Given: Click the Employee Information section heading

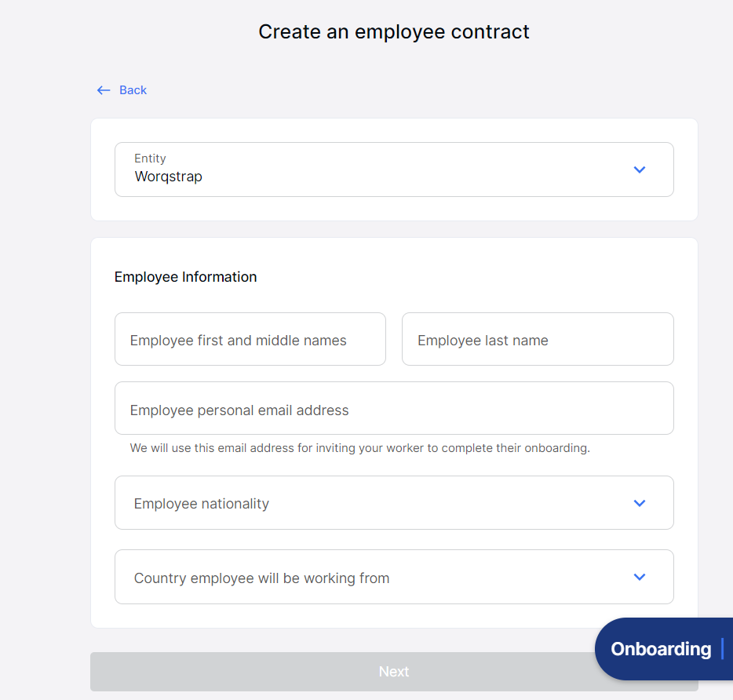Looking at the screenshot, I should (185, 277).
